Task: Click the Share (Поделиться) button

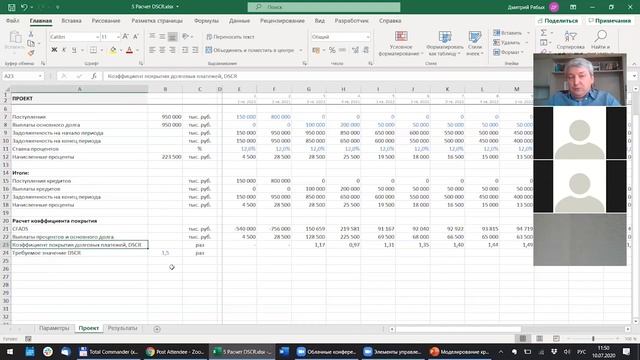Action: click(x=558, y=20)
